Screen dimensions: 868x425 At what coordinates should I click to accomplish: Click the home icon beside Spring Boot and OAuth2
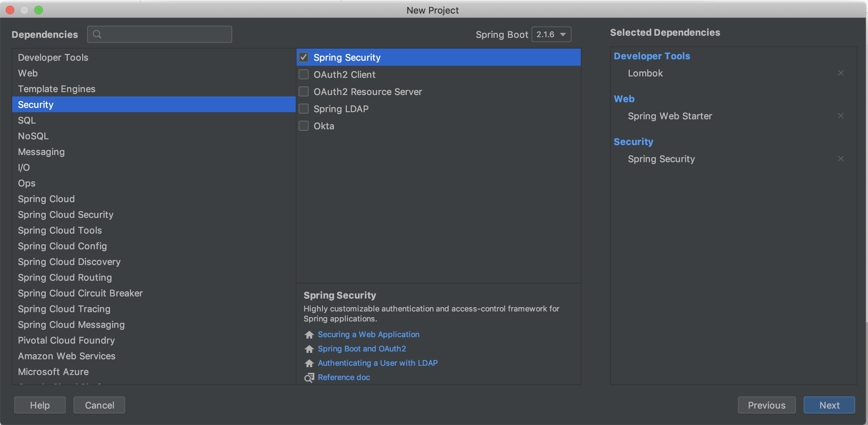pos(309,349)
